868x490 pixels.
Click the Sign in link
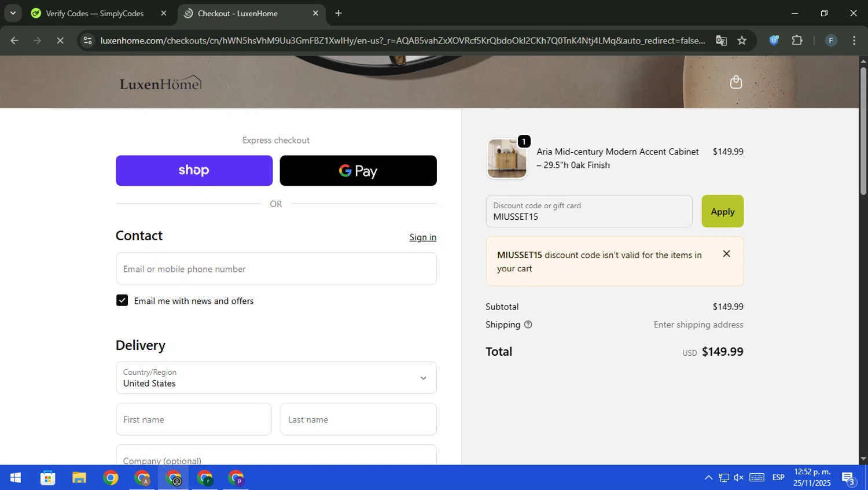click(423, 237)
